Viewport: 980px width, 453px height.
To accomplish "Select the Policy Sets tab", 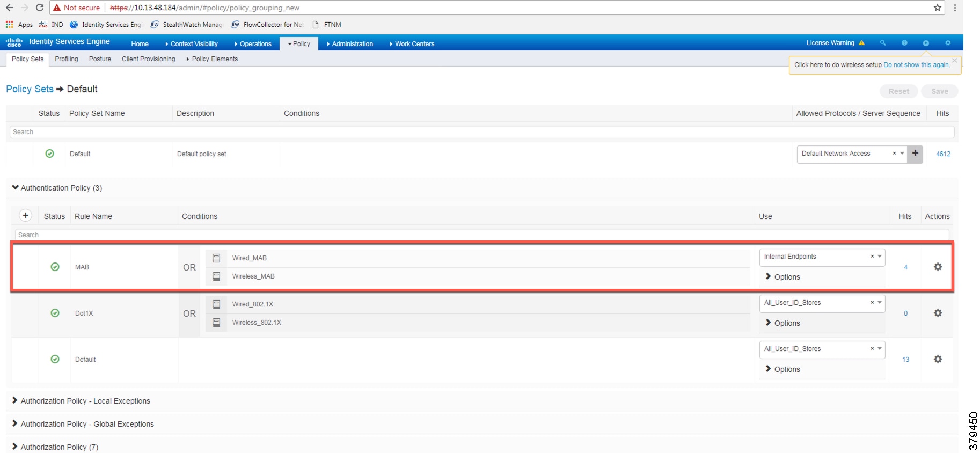I will [x=27, y=59].
